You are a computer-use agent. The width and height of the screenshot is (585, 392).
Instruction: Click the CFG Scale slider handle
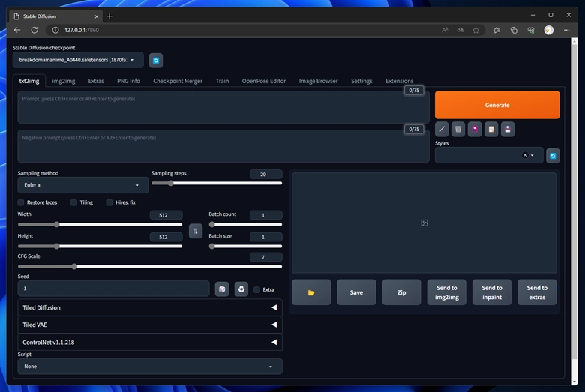point(74,266)
